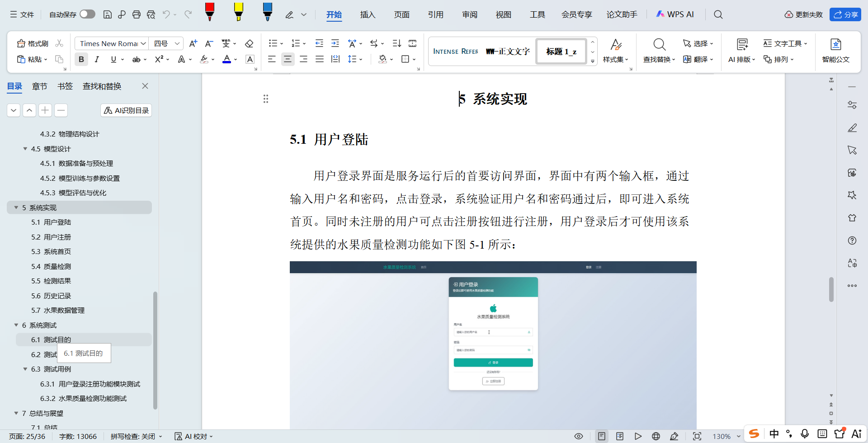Viewport: 868px width, 443px height.
Task: Select 5.4 质量检测 in the outline
Action: [51, 266]
